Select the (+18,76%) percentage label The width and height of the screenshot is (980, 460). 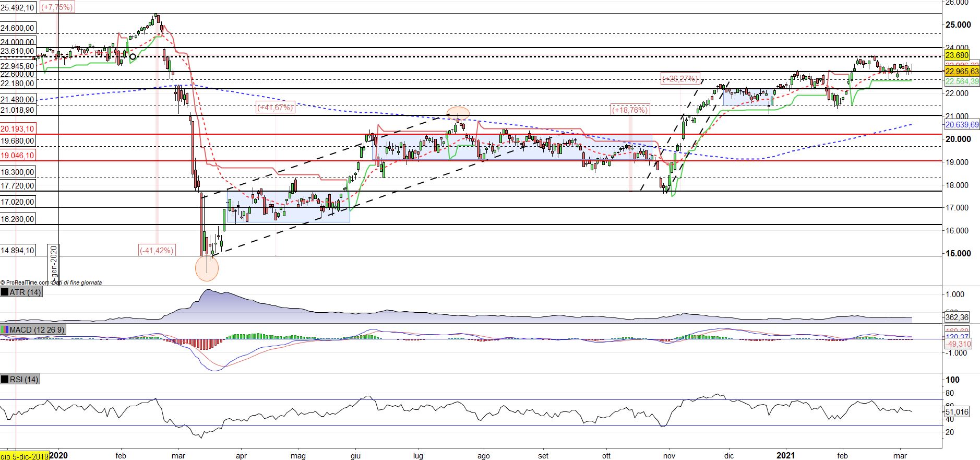(x=630, y=110)
